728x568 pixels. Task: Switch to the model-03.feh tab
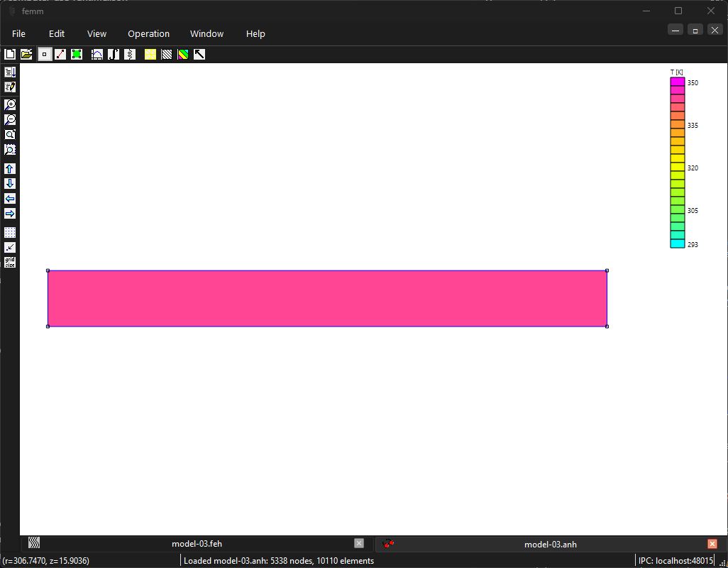(197, 544)
